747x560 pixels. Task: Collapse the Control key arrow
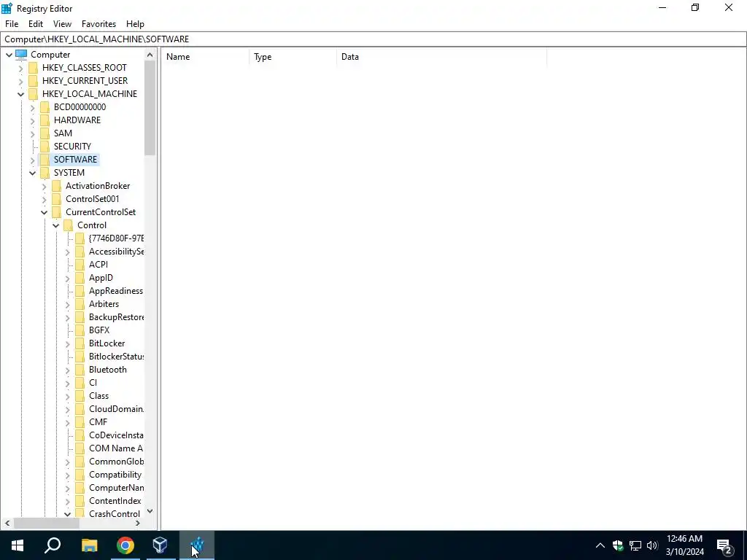(x=55, y=225)
